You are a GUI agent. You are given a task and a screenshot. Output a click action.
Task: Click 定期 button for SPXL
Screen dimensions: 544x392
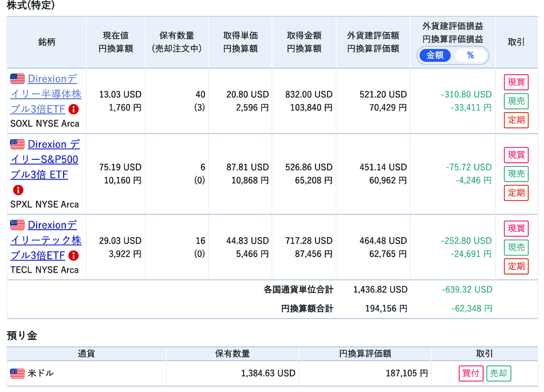coord(516,193)
